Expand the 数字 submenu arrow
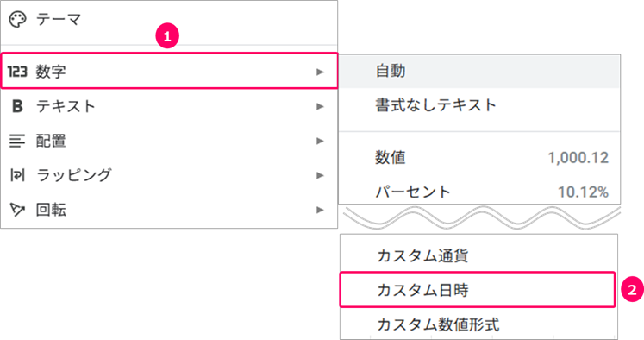The image size is (644, 340). pyautogui.click(x=320, y=72)
